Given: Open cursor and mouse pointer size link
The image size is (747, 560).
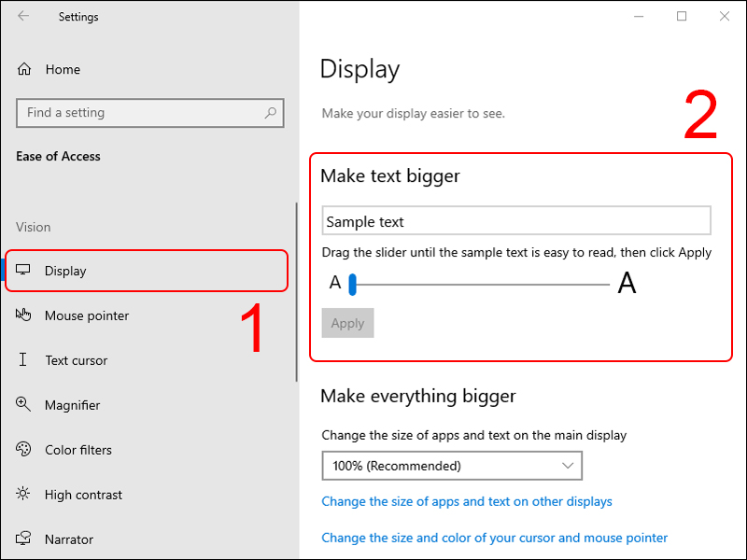Looking at the screenshot, I should pyautogui.click(x=495, y=538).
